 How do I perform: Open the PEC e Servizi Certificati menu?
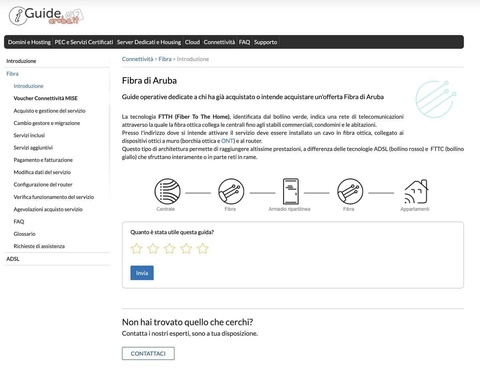[x=84, y=42]
